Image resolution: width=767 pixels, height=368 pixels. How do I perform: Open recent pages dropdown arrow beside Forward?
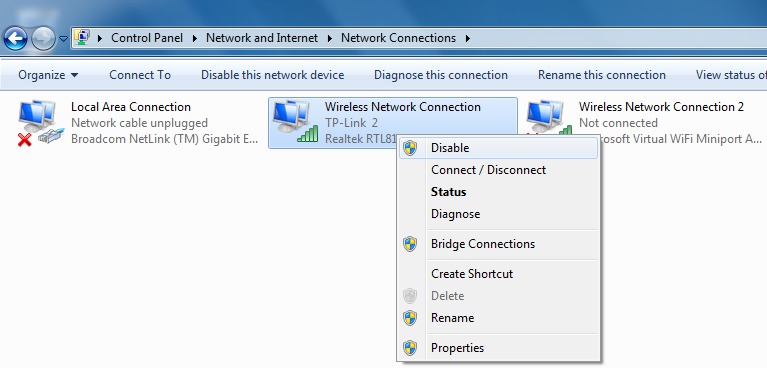pos(63,39)
